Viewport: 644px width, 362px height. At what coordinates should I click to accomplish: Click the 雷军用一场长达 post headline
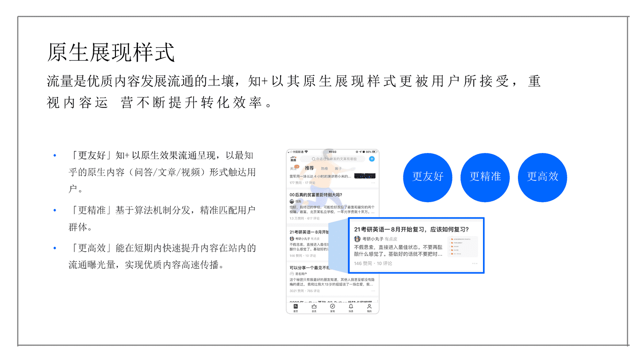[x=321, y=176]
